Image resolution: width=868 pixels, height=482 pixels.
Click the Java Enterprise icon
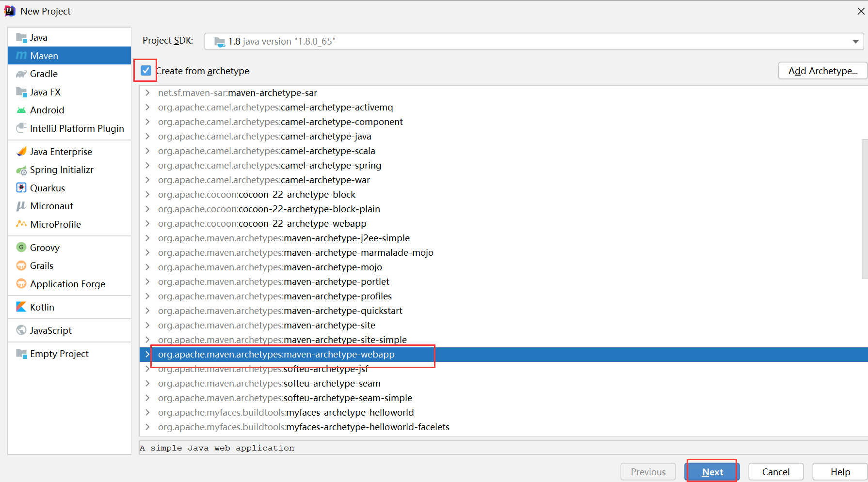pos(21,152)
